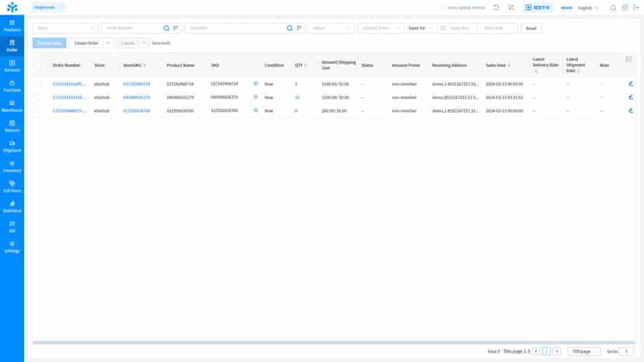Switch to the Warehouse sidebar item
The image size is (644, 362).
tap(12, 106)
